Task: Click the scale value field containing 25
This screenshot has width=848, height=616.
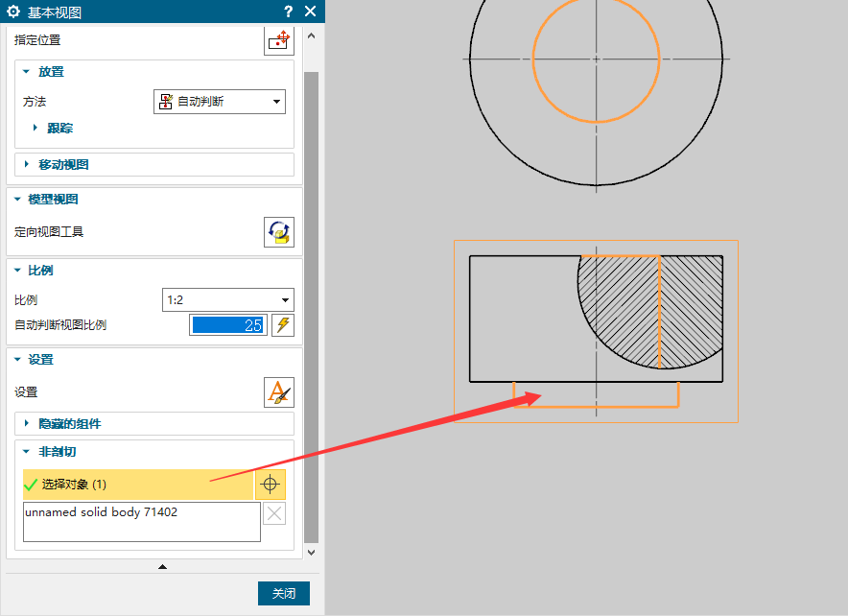Action: [x=227, y=325]
